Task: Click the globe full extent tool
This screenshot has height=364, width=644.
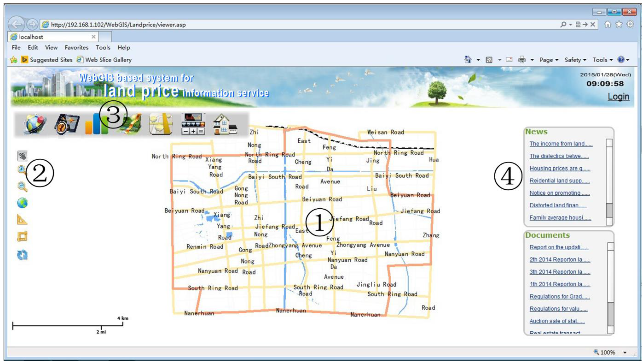Action: (x=22, y=203)
